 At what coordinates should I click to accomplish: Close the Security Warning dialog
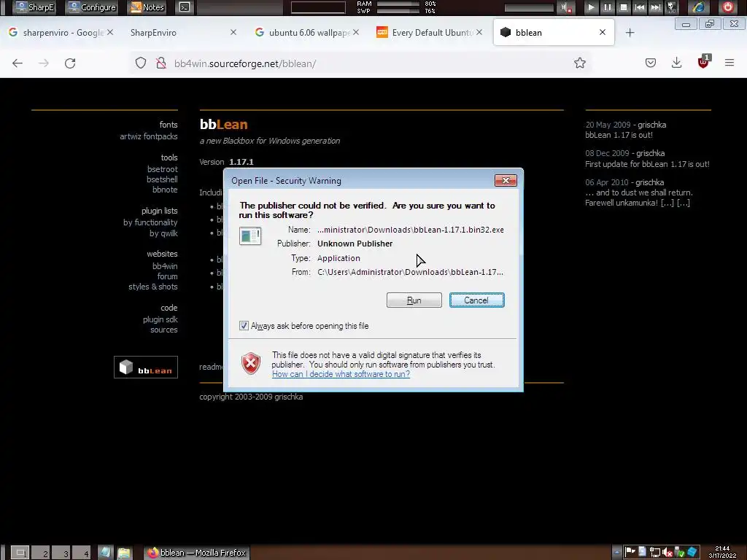pos(506,181)
